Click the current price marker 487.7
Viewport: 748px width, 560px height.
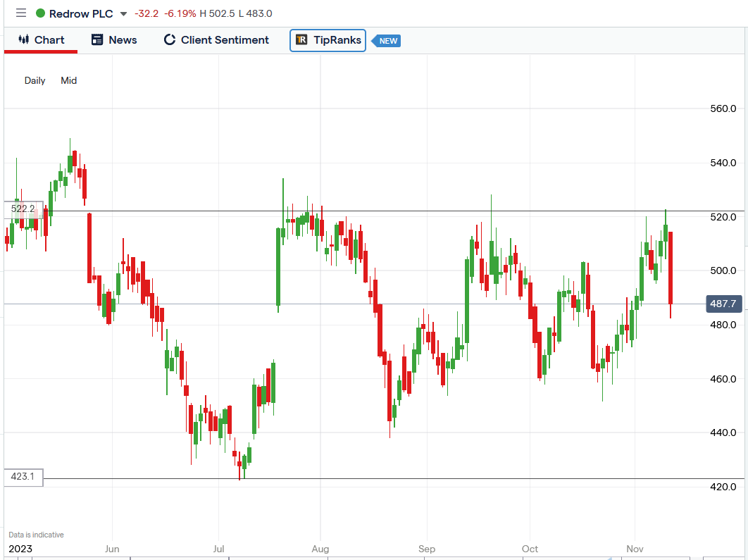[x=723, y=304]
